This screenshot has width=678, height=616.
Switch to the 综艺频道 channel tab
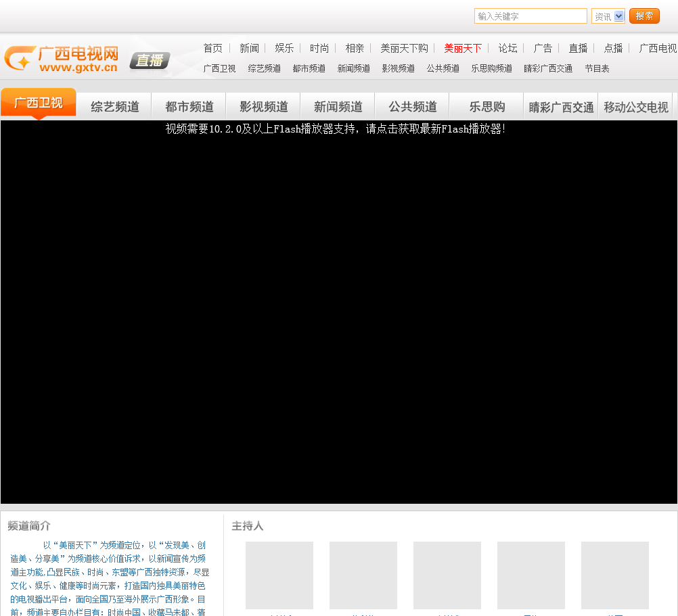pos(114,106)
